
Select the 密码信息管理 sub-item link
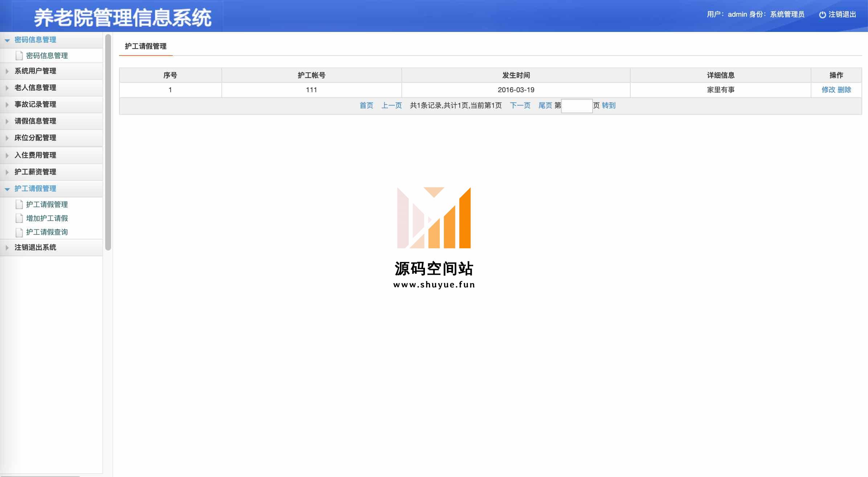coord(47,56)
